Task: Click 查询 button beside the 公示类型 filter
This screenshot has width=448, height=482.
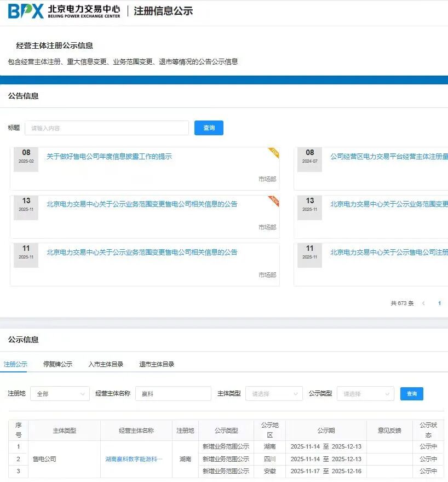Action: [411, 394]
